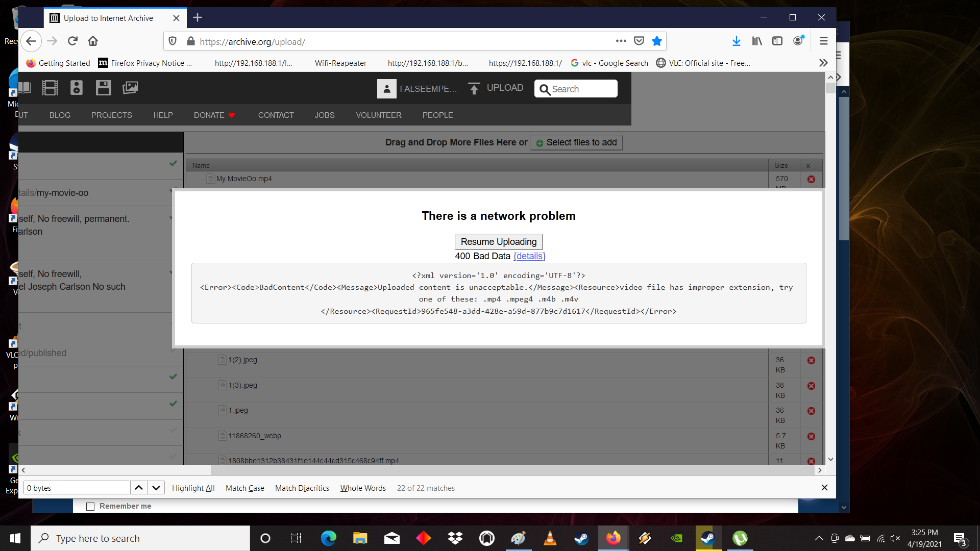Open uTorrent from the Windows taskbar
This screenshot has height=551, width=980.
point(740,538)
